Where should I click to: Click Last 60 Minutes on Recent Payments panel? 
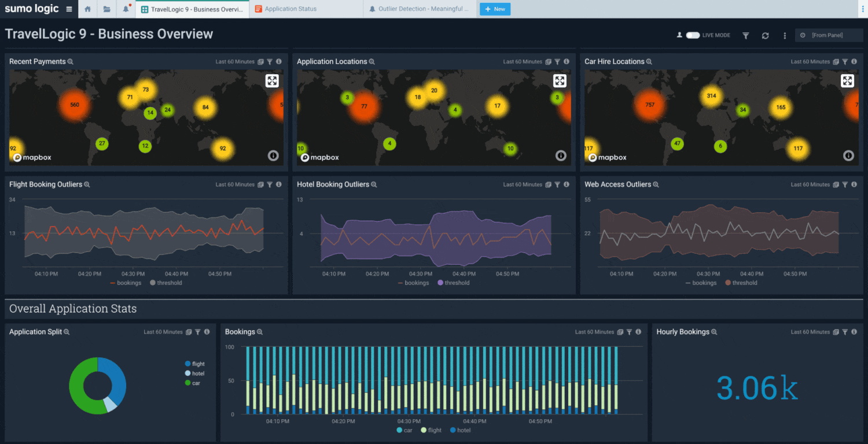tap(235, 62)
